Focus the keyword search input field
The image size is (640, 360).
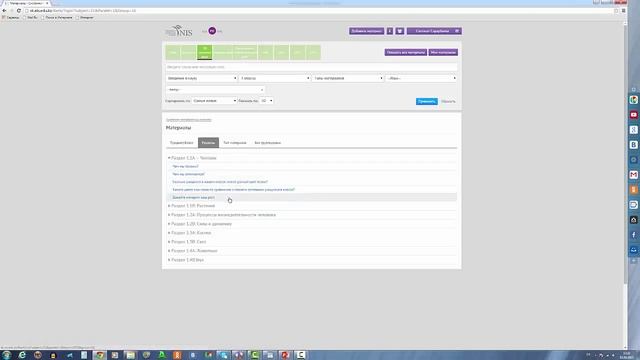click(x=311, y=67)
